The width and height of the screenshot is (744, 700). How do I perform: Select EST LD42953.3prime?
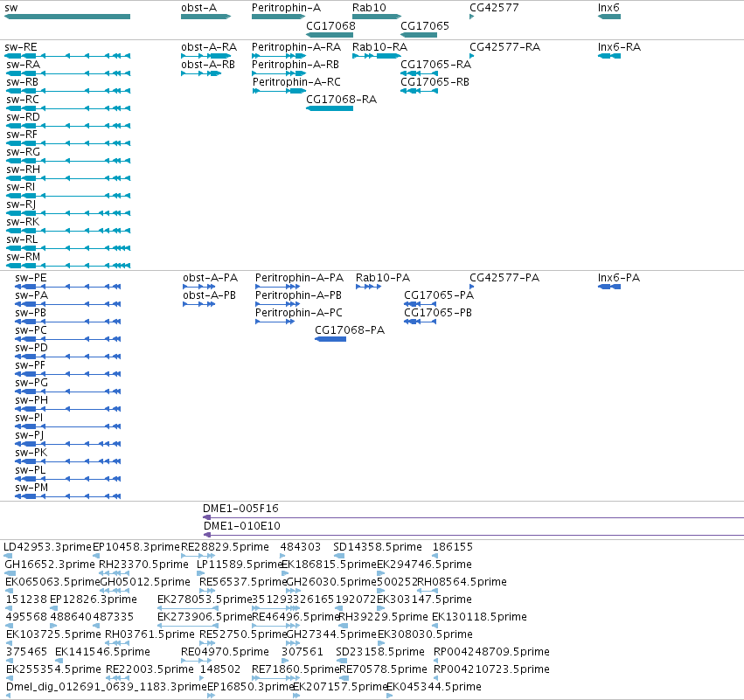click(x=47, y=547)
